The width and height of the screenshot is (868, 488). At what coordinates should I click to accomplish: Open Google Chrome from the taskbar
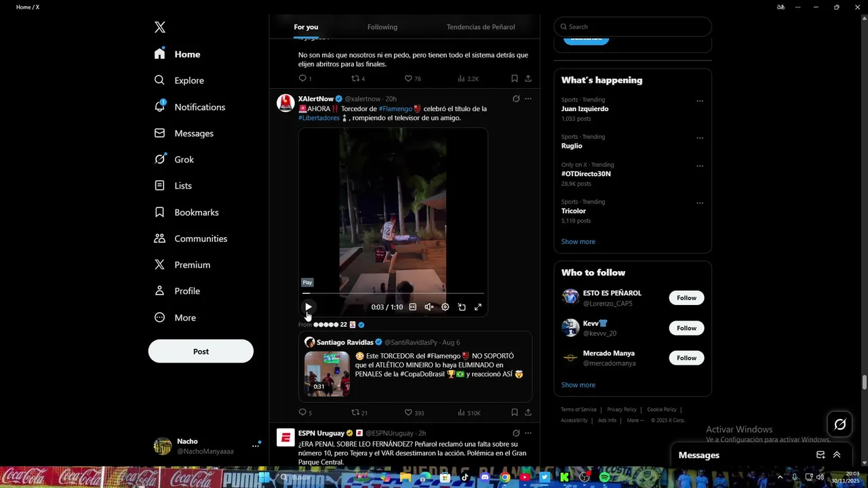pos(505,477)
